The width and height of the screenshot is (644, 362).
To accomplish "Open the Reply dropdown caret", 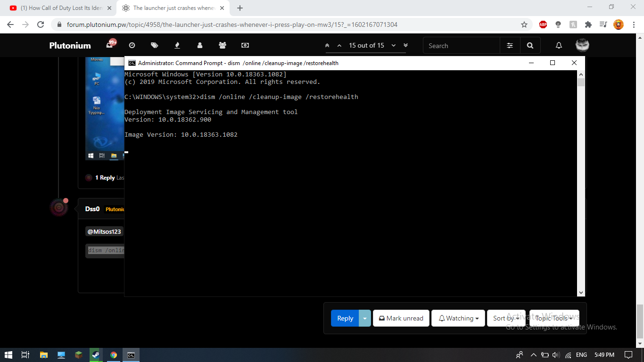I will (x=365, y=318).
